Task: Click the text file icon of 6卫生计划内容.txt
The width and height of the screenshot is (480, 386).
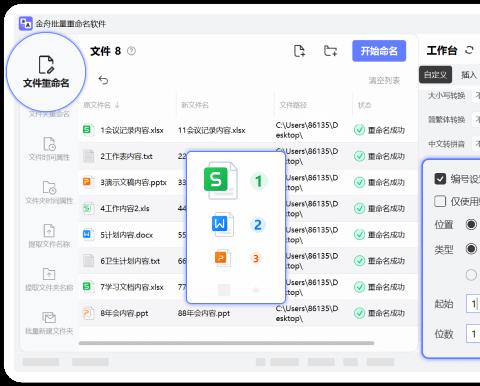Action: point(88,261)
